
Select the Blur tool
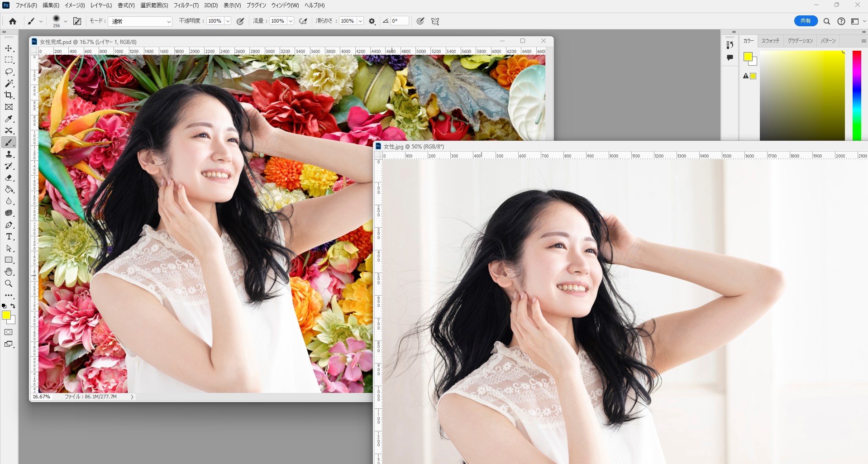click(9, 201)
